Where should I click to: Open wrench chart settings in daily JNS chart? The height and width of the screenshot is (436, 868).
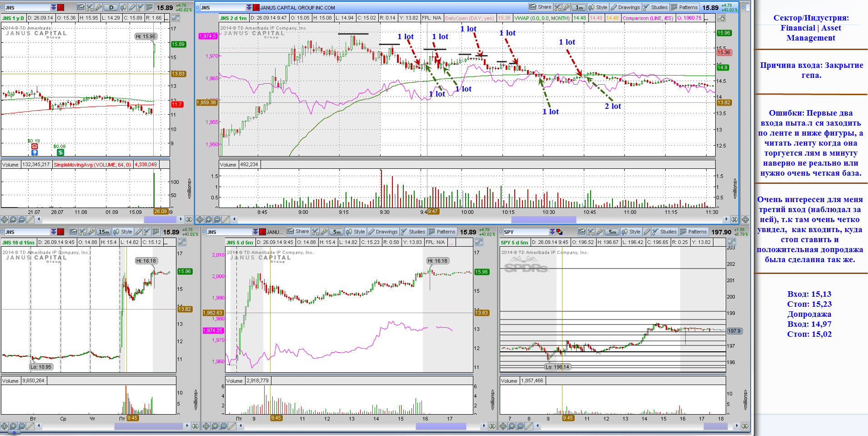(x=98, y=7)
